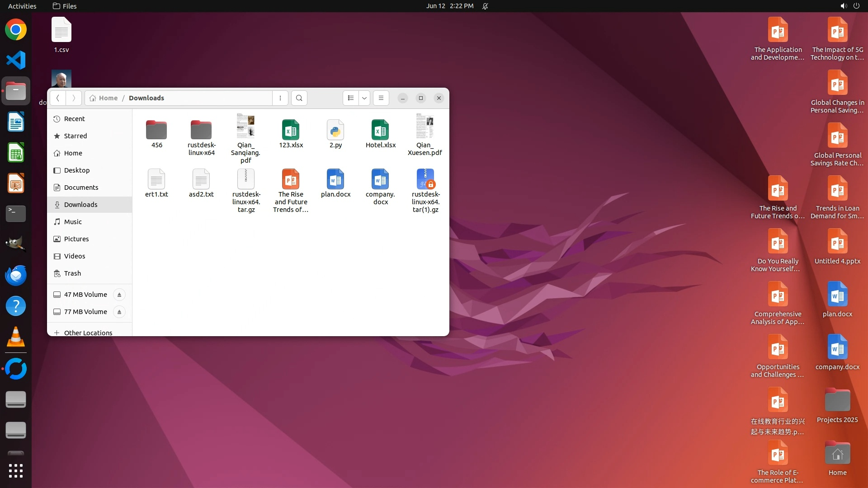
Task: Go to Starred in sidebar
Action: tap(75, 136)
